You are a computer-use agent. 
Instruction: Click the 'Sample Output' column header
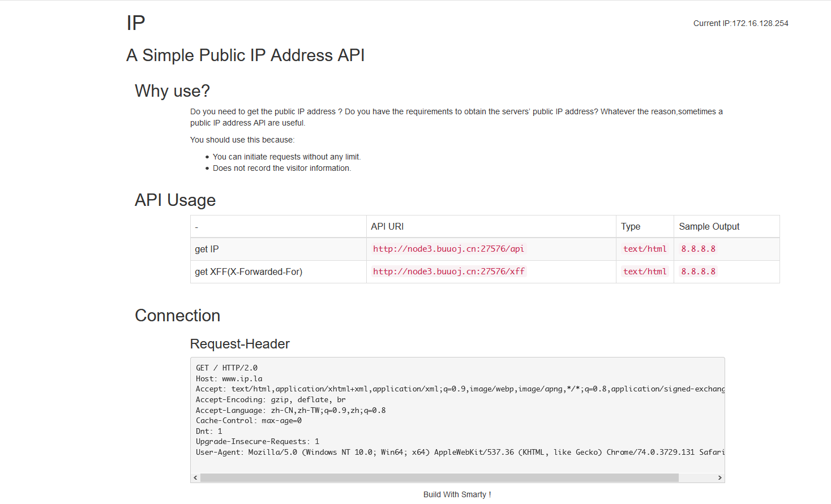[709, 226]
